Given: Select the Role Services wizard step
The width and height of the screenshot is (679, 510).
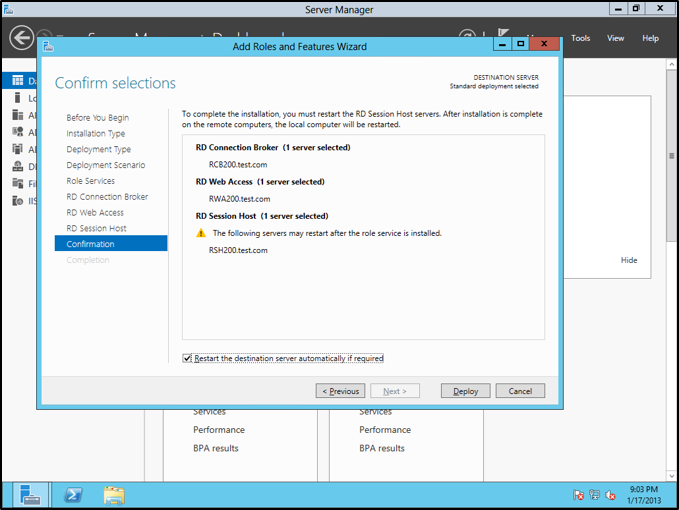Looking at the screenshot, I should (90, 181).
